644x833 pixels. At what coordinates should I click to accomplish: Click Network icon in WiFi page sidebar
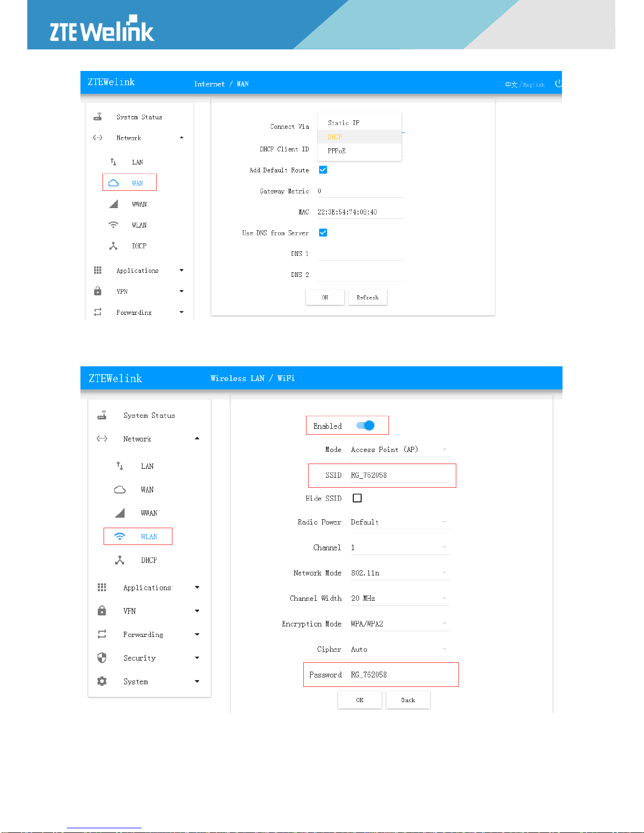pyautogui.click(x=102, y=439)
